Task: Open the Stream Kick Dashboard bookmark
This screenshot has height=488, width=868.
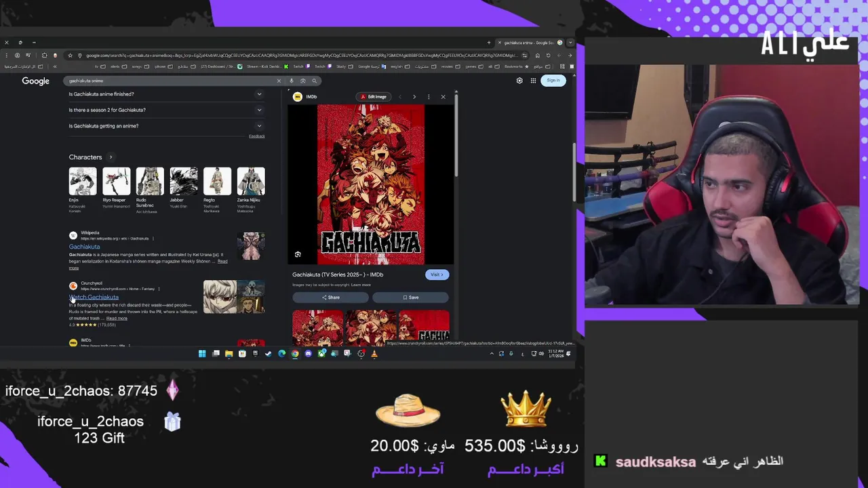Action: (x=268, y=66)
